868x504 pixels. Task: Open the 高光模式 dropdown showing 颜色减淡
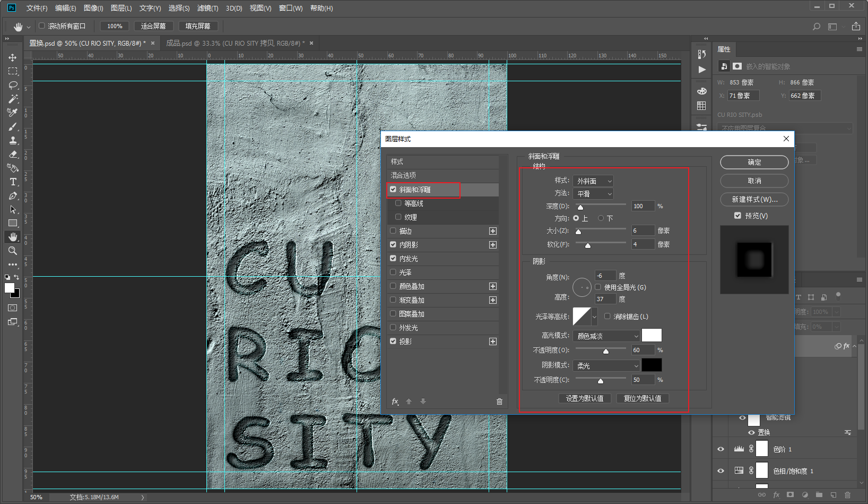tap(607, 336)
